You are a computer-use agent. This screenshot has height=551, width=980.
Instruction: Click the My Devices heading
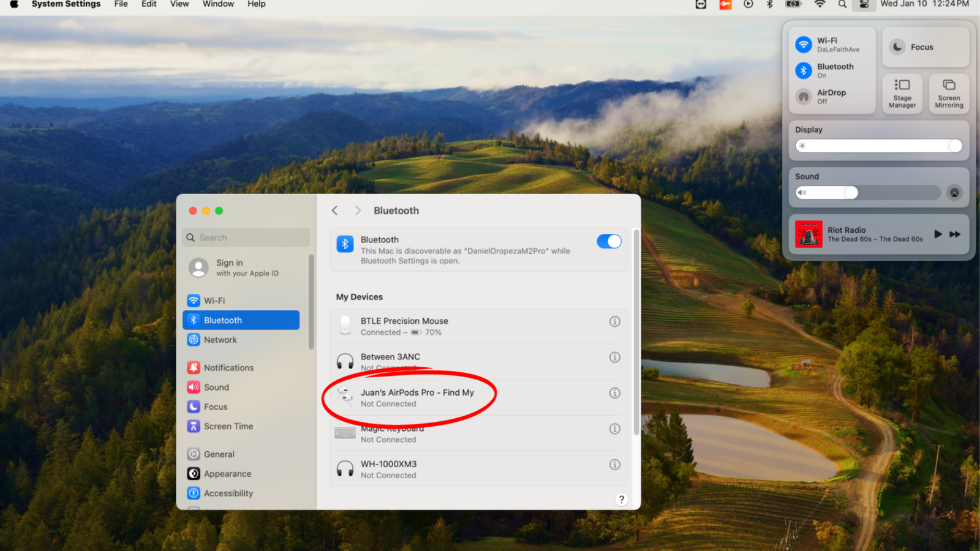[x=359, y=297]
